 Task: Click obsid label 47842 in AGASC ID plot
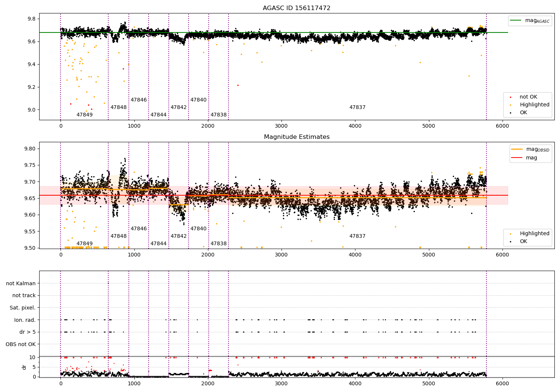[x=178, y=108]
